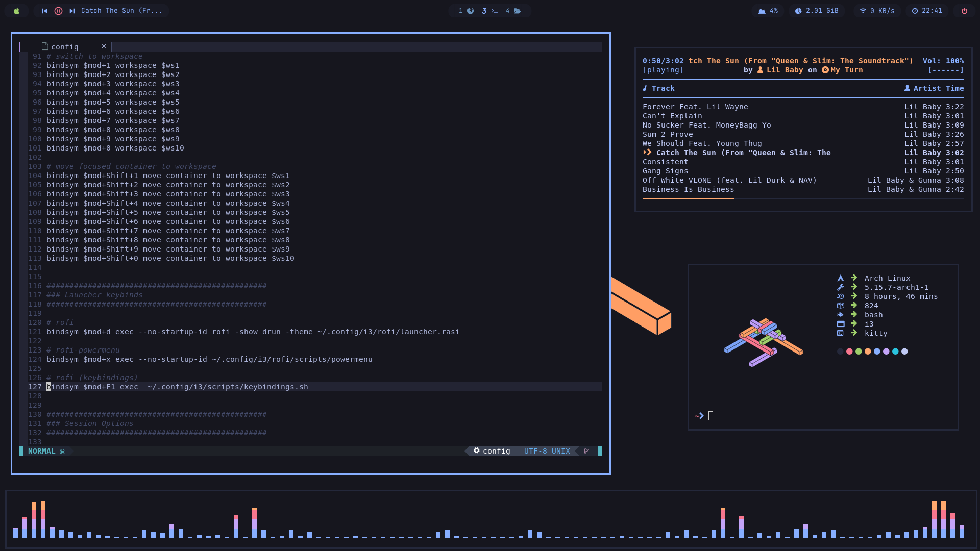Open the power menu icon
Image resolution: width=980 pixels, height=551 pixels.
tap(964, 11)
